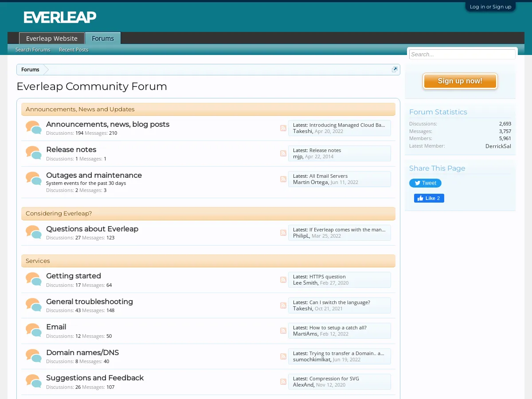Click the RSS icon next to Release notes
The width and height of the screenshot is (532, 399).
[283, 153]
